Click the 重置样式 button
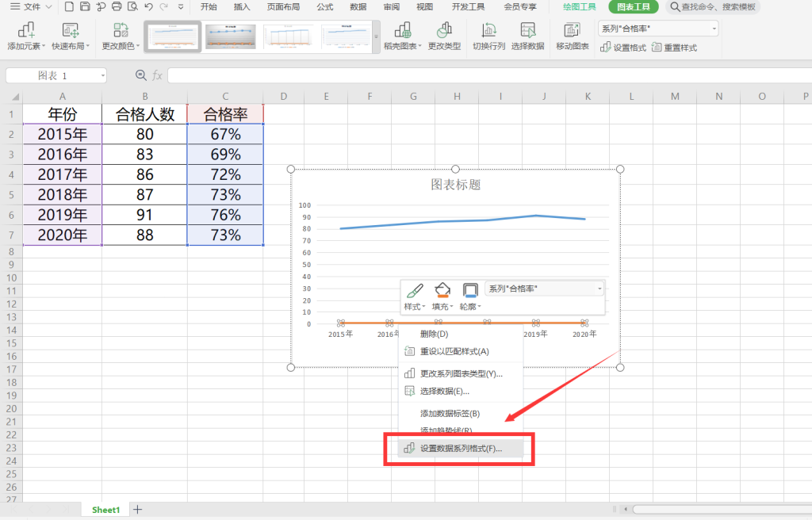The image size is (812, 520). click(x=674, y=47)
